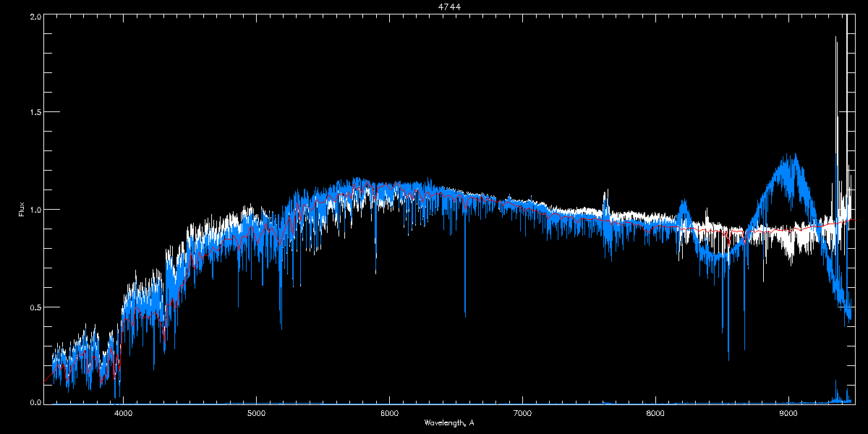Image resolution: width=868 pixels, height=434 pixels.
Task: Click the x-axis tick label "6000"
Action: pos(389,414)
